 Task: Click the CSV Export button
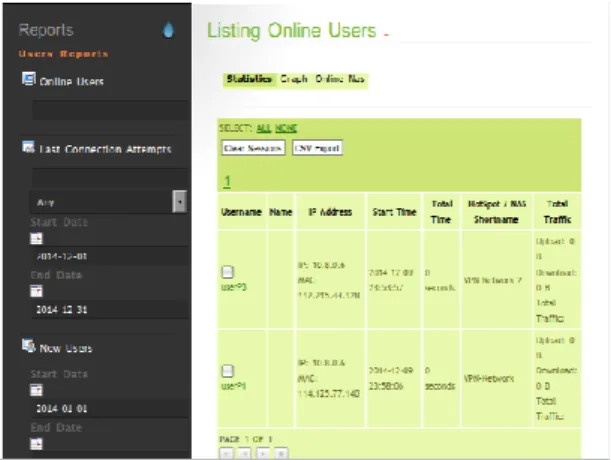coord(317,148)
